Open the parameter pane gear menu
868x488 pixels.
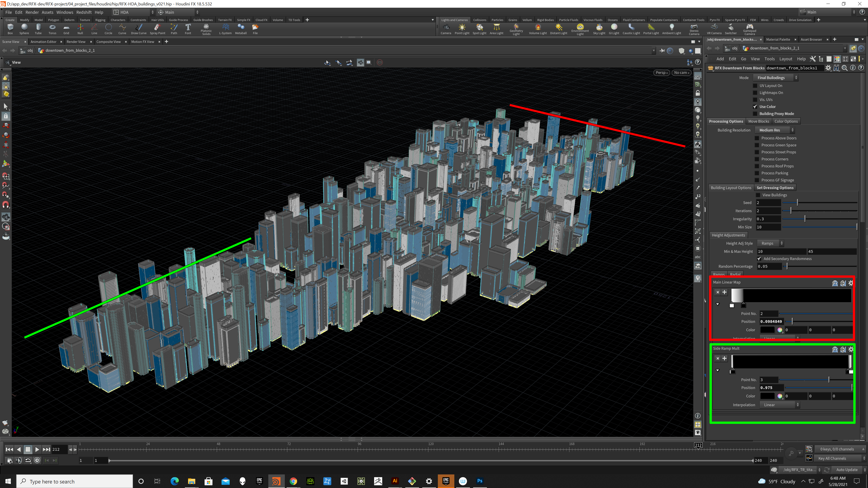[828, 68]
